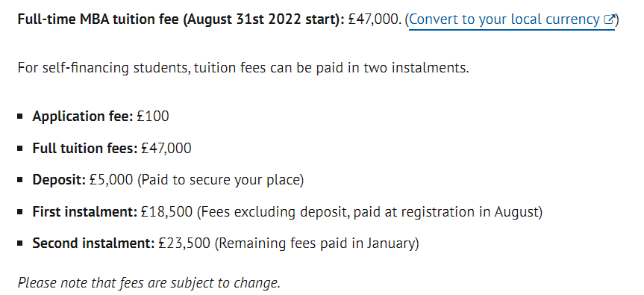Click the bullet marker beside Application fee

pyautogui.click(x=20, y=117)
